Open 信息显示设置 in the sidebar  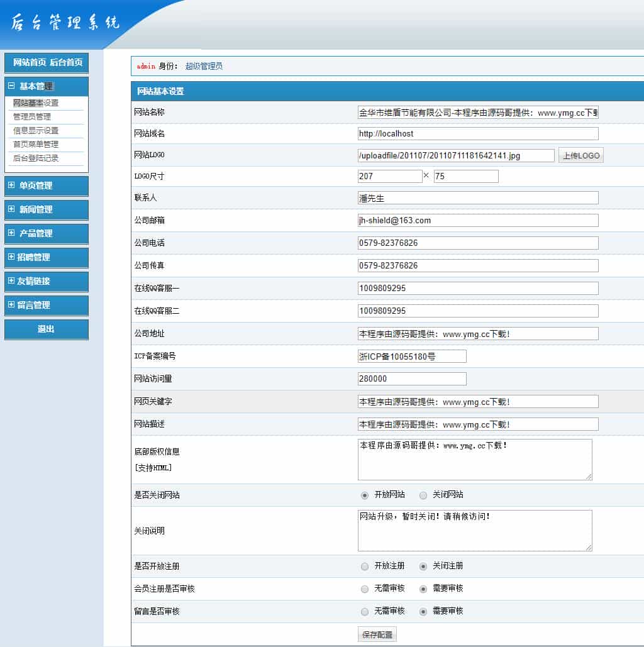(37, 132)
